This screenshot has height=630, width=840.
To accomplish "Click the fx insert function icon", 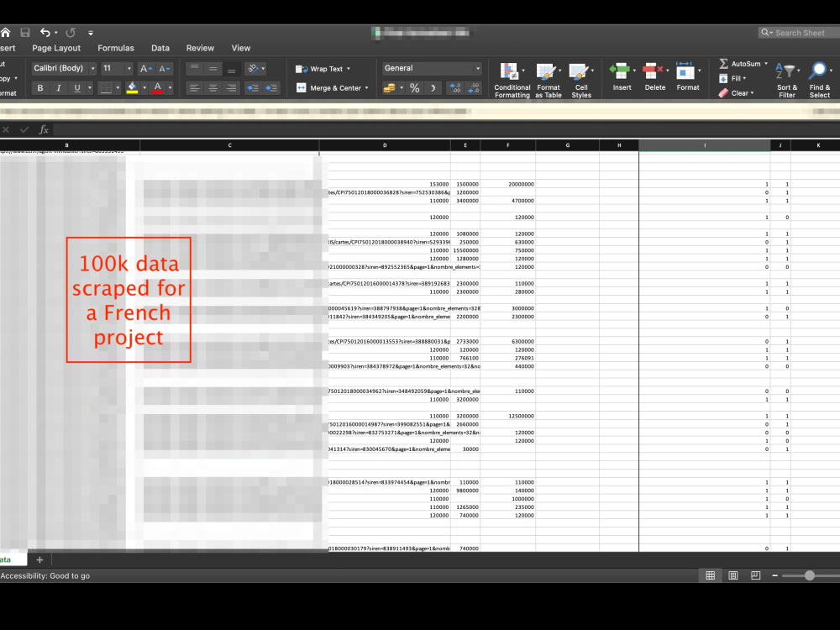I will [x=44, y=129].
